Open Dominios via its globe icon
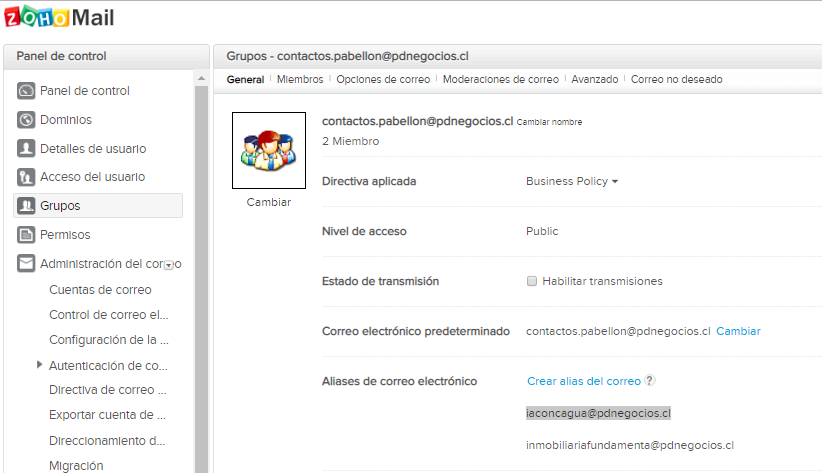 pyautogui.click(x=26, y=120)
